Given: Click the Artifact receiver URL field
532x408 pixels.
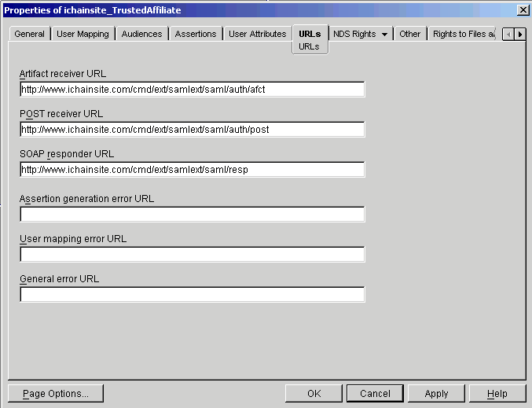Looking at the screenshot, I should [x=193, y=90].
